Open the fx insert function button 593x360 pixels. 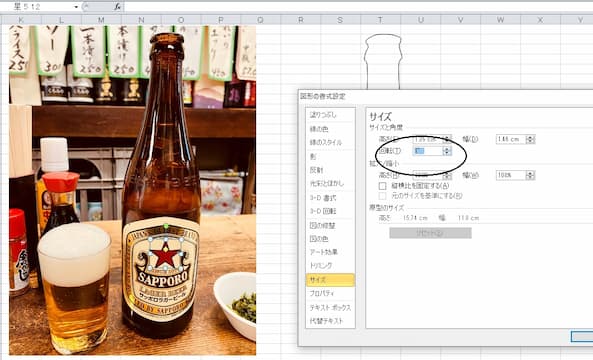point(118,6)
